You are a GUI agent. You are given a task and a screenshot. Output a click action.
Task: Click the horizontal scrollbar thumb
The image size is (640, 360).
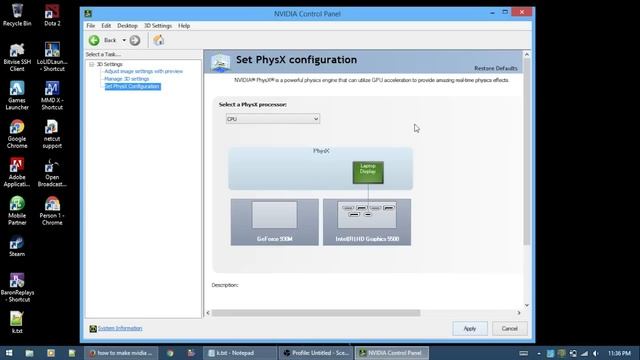316,313
